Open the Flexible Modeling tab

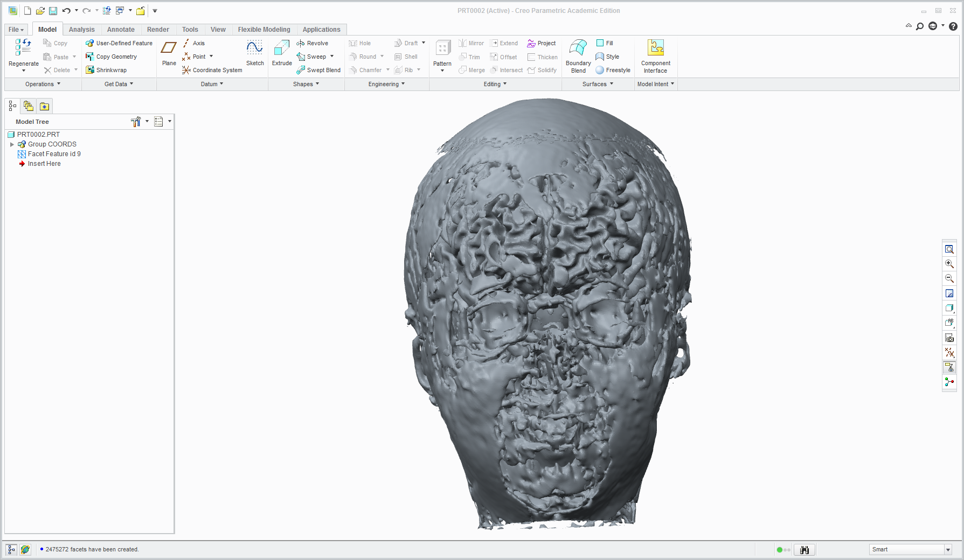click(x=263, y=30)
